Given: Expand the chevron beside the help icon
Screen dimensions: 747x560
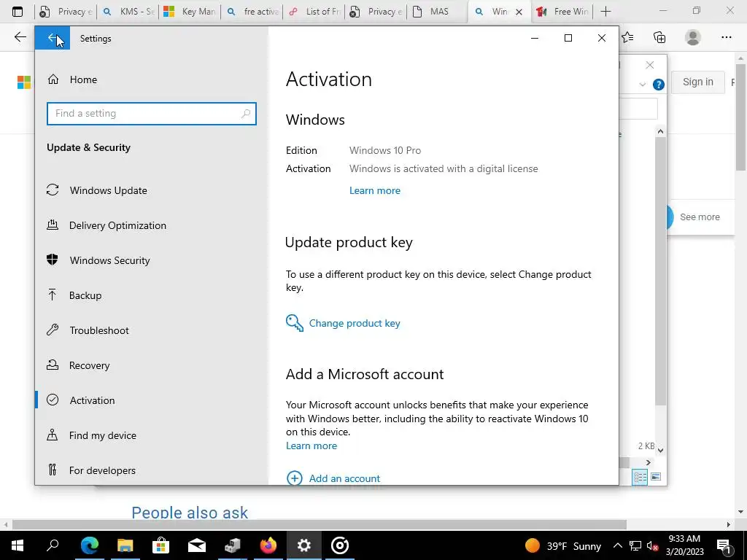Looking at the screenshot, I should [642, 85].
